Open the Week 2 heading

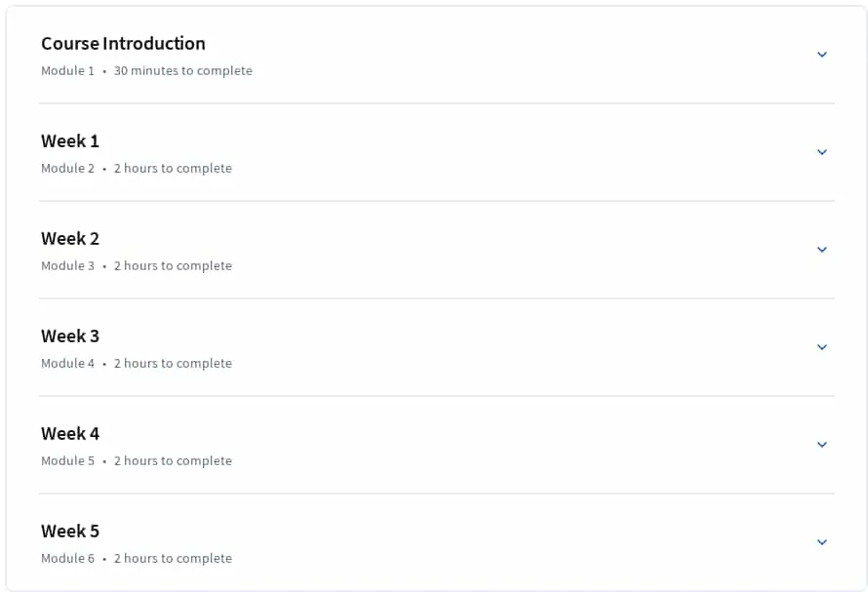(70, 238)
